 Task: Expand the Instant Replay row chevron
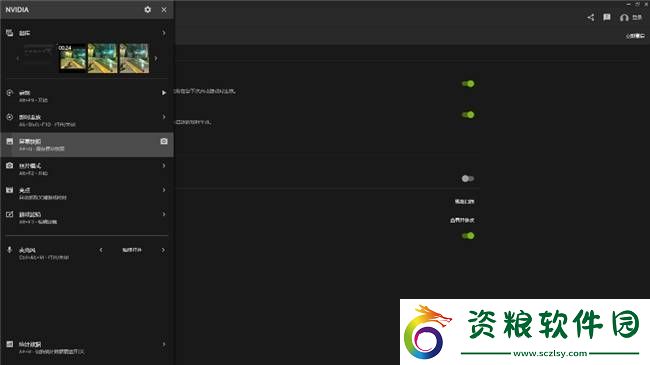164,117
